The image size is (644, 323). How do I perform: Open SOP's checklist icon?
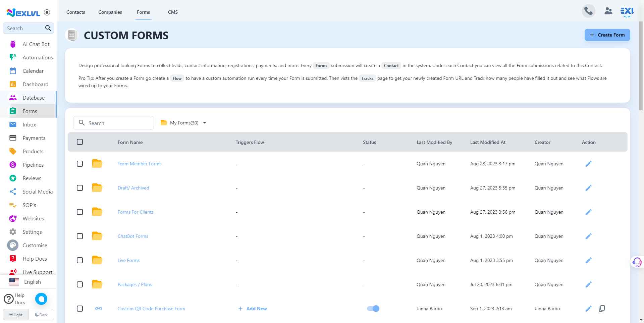[13, 205]
